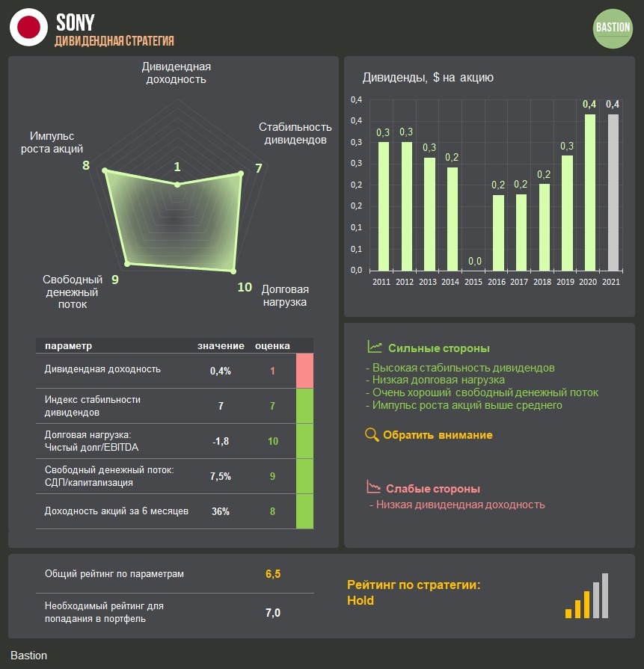Image resolution: width=644 pixels, height=669 pixels.
Task: Click the table row label "Индекс стабильности дивидендов"
Action: pyautogui.click(x=93, y=406)
